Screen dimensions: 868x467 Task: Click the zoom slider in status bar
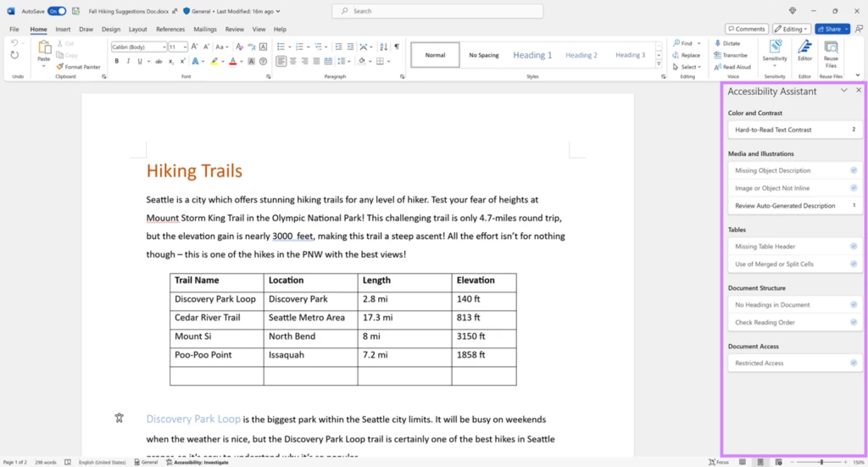[821, 462]
